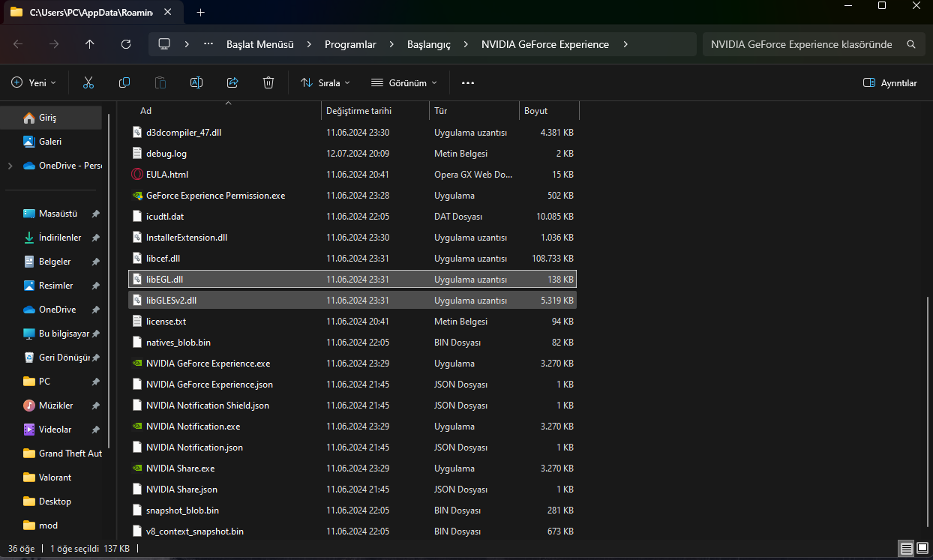Screen dimensions: 933x560
Task: Open the Sırala sort dropdown
Action: point(325,82)
